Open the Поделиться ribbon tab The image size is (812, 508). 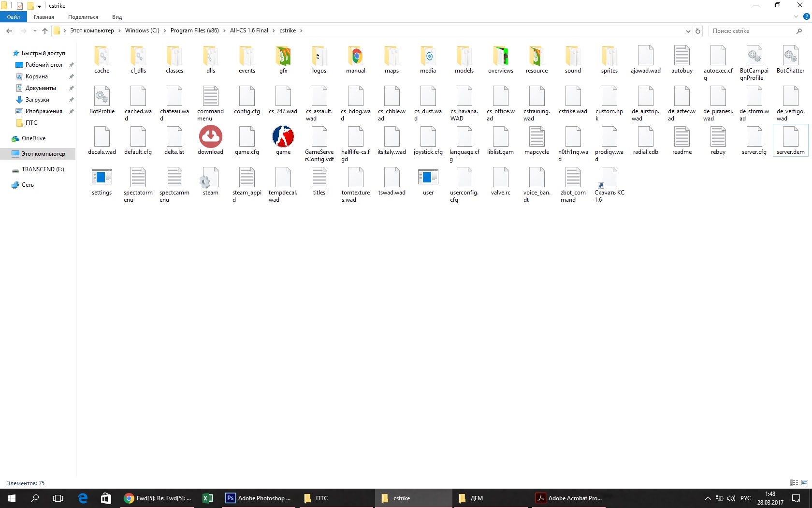(x=83, y=17)
